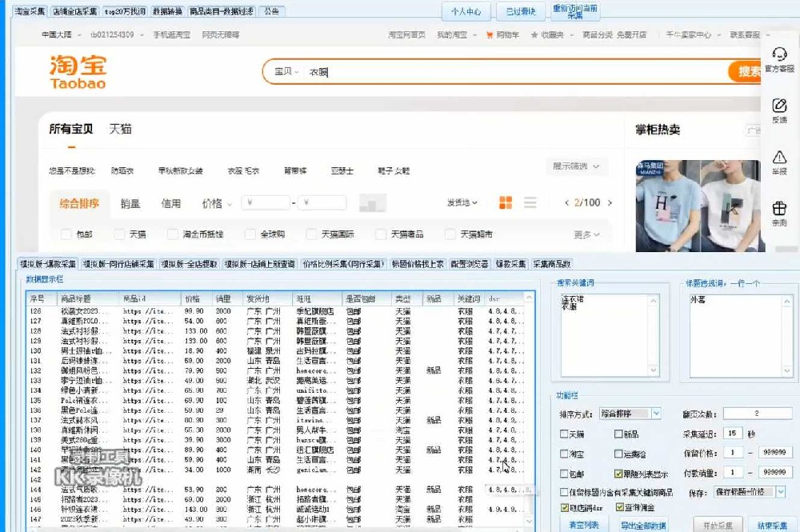This screenshot has height=532, width=800.
Task: Click the 淘宝网首页 link
Action: point(406,34)
